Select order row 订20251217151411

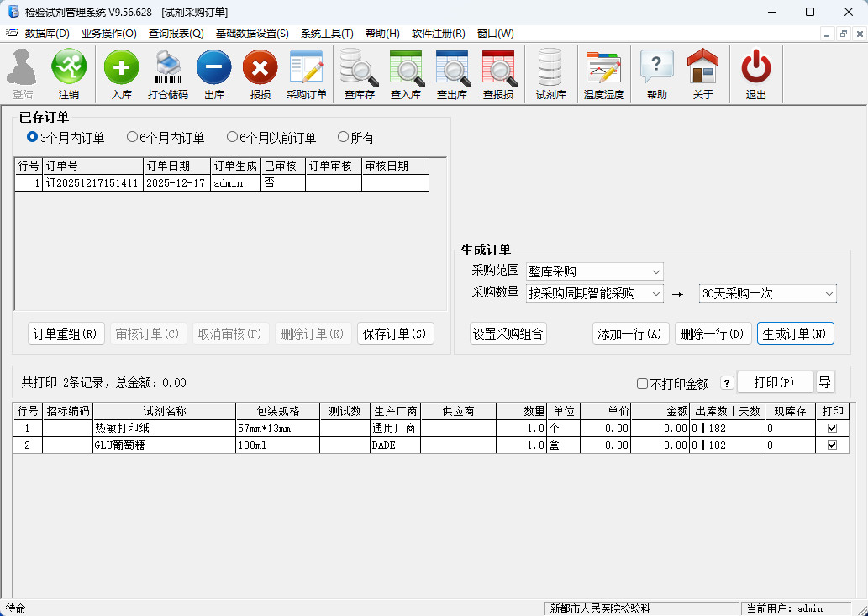(x=92, y=182)
